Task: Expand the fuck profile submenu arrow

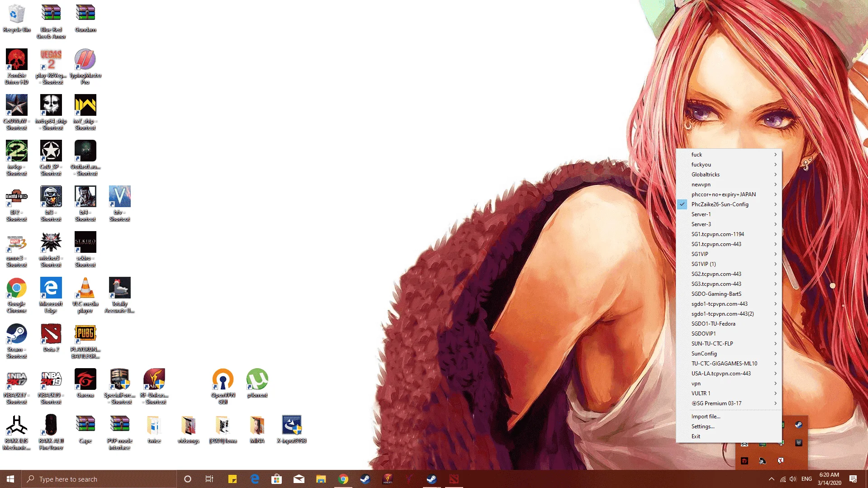Action: [775, 155]
